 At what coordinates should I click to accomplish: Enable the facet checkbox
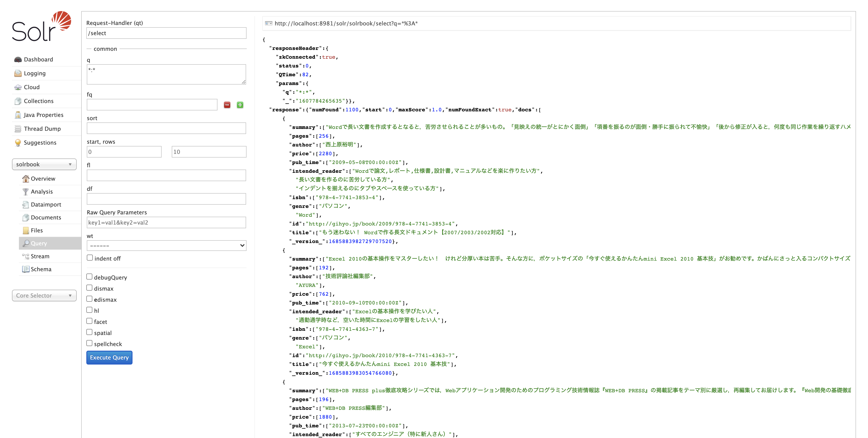coord(89,321)
